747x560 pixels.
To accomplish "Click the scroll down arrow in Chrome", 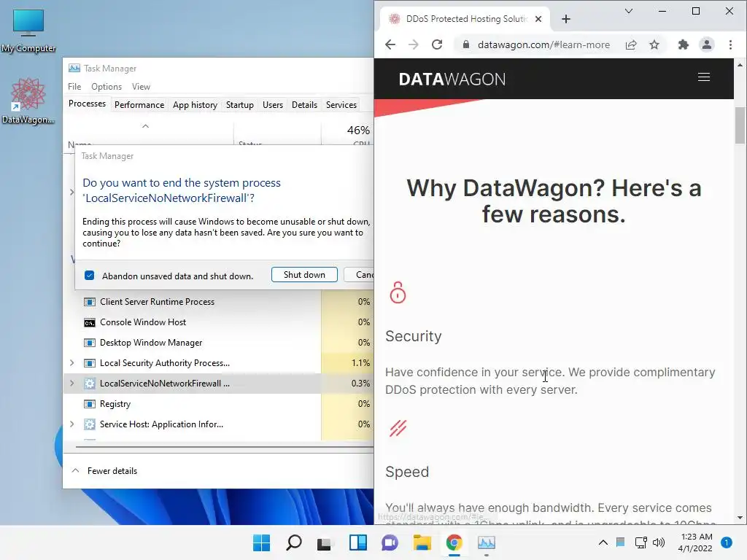I will click(x=740, y=517).
